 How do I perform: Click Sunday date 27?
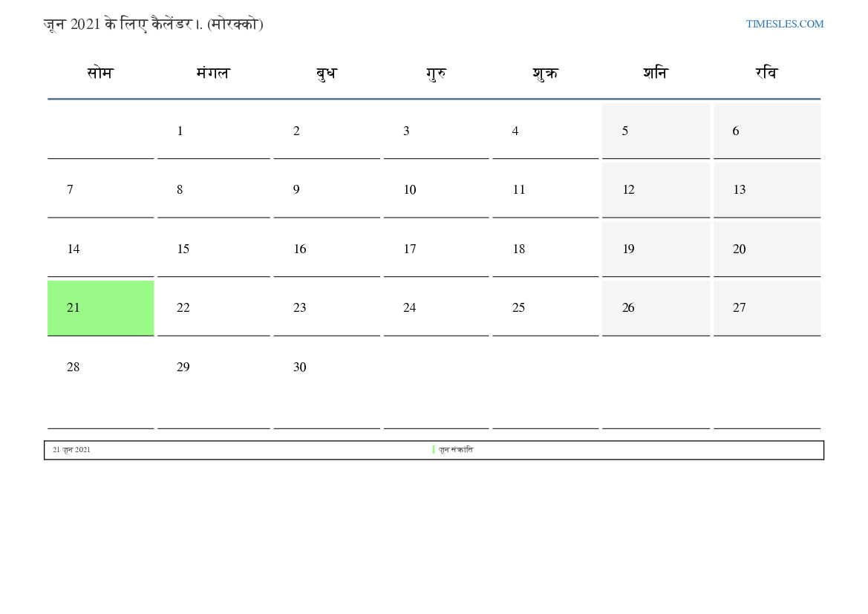(767, 308)
